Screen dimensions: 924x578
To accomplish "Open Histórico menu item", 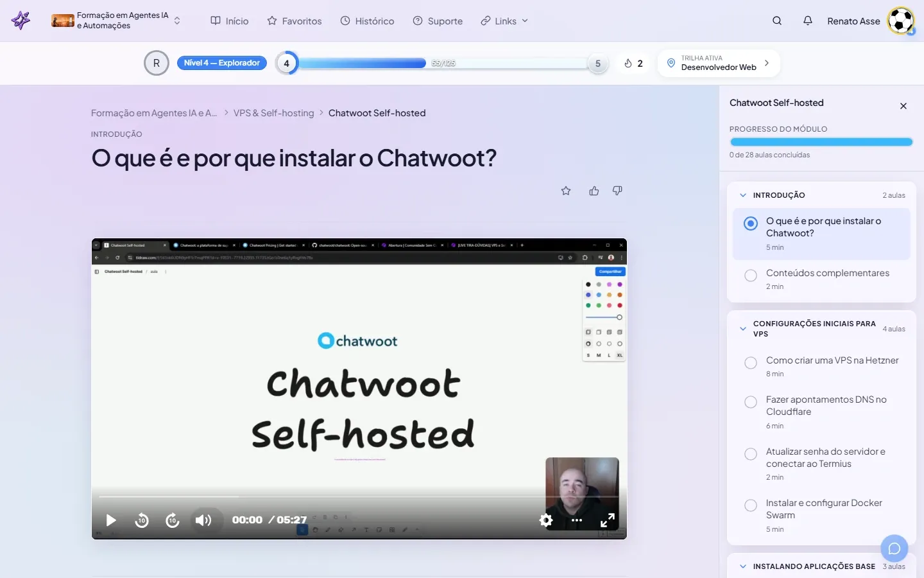I will [367, 21].
